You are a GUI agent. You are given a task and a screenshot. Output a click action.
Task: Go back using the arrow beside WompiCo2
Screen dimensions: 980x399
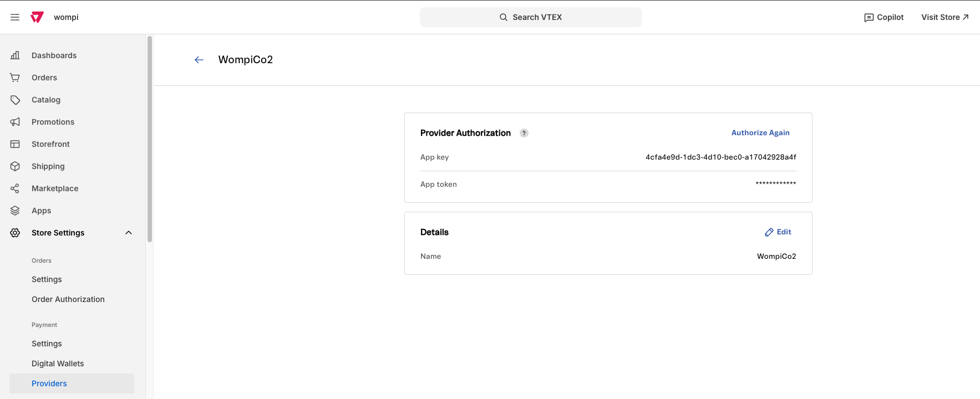click(199, 60)
